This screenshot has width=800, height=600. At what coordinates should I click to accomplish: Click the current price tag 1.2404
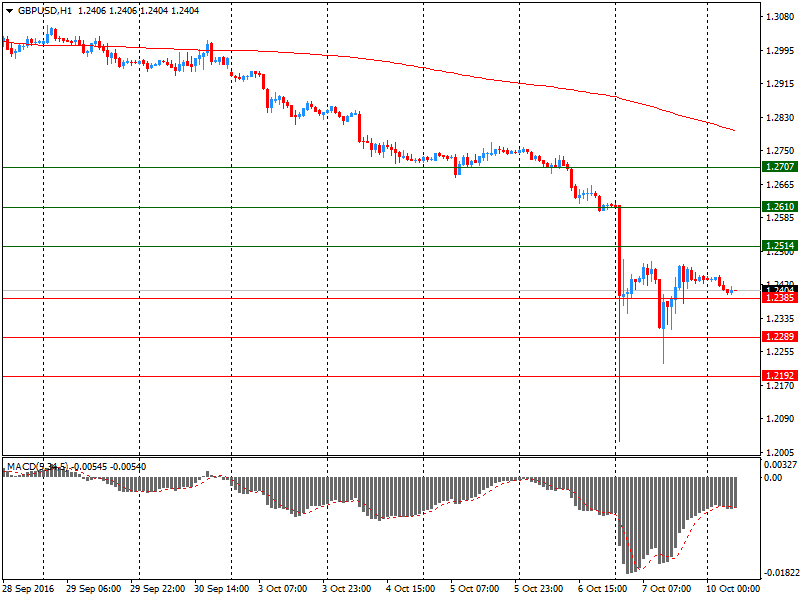[x=780, y=289]
